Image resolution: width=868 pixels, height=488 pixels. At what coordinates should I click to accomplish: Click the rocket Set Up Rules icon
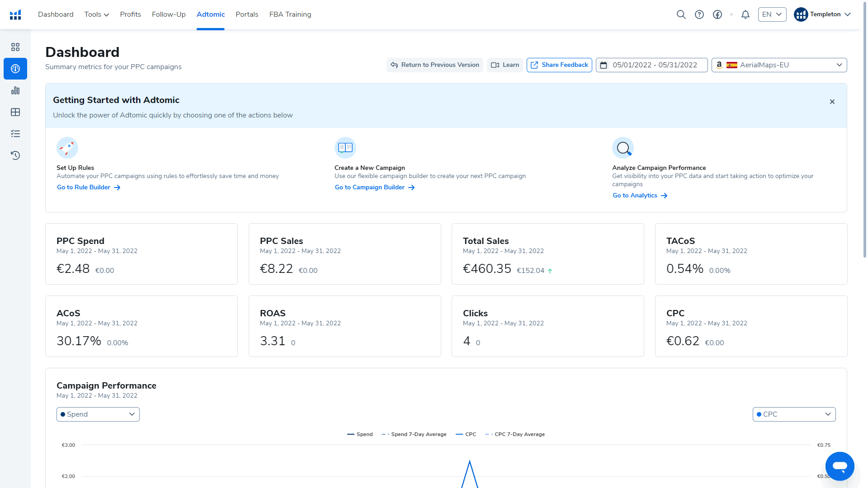(x=67, y=148)
